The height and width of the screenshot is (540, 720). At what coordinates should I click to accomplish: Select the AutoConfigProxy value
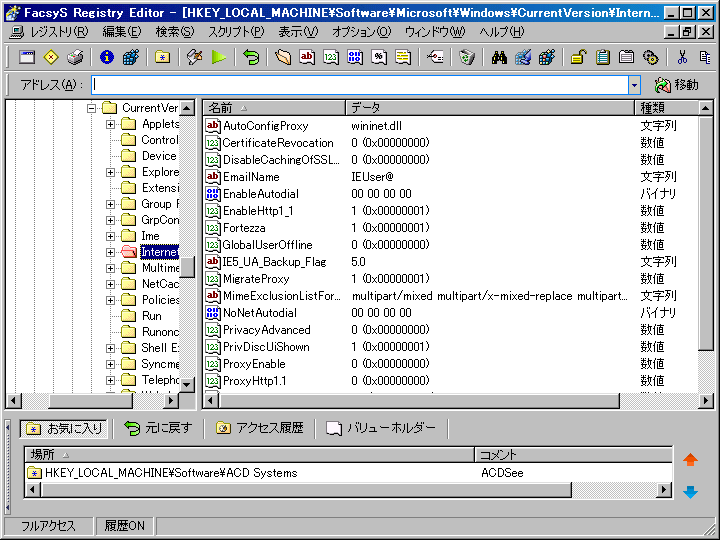point(265,126)
